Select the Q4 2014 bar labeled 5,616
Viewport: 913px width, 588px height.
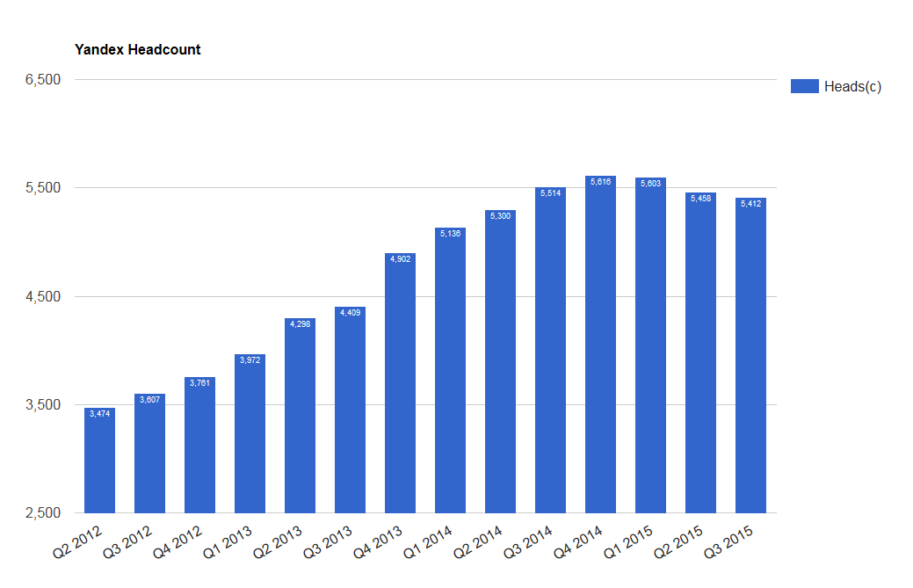coord(600,345)
